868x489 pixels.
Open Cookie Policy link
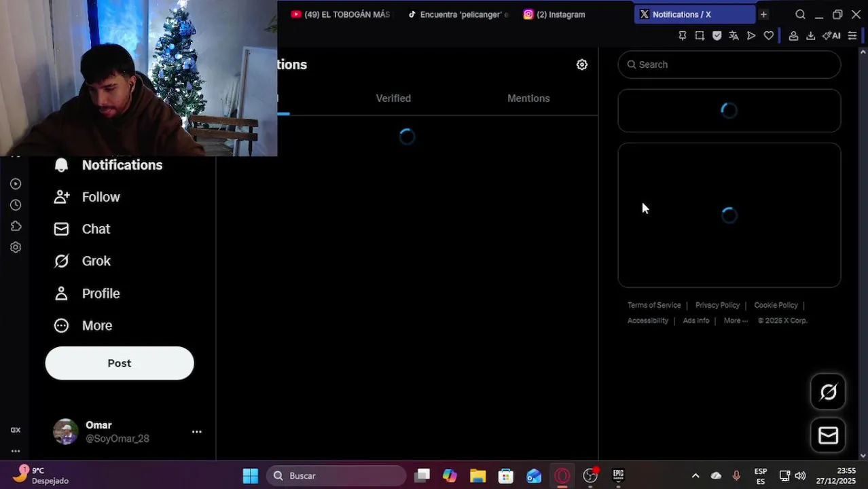point(776,305)
